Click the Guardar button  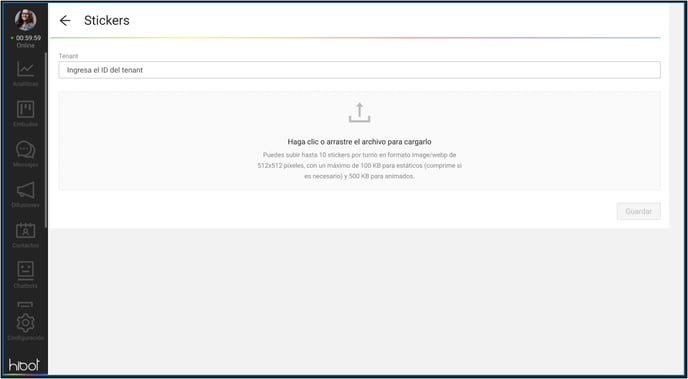coord(638,211)
